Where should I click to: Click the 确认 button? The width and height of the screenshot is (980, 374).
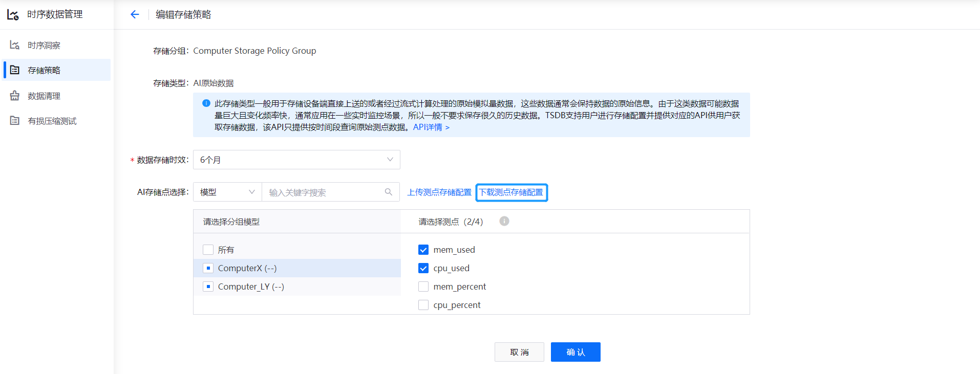[576, 352]
